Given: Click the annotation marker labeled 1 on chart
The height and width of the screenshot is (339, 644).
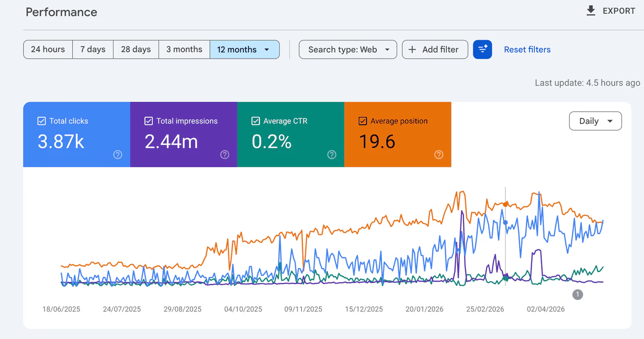Looking at the screenshot, I should (x=578, y=294).
